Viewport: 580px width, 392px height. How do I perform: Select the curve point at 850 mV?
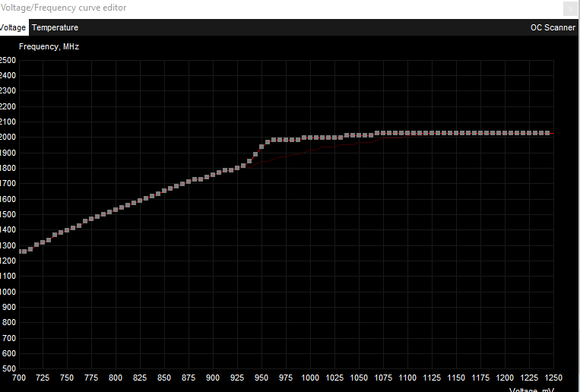click(x=164, y=191)
